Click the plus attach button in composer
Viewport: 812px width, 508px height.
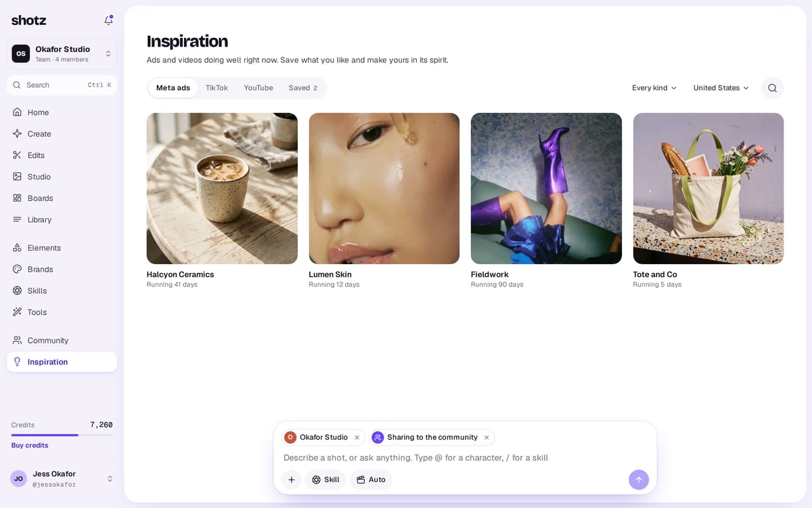pos(292,480)
